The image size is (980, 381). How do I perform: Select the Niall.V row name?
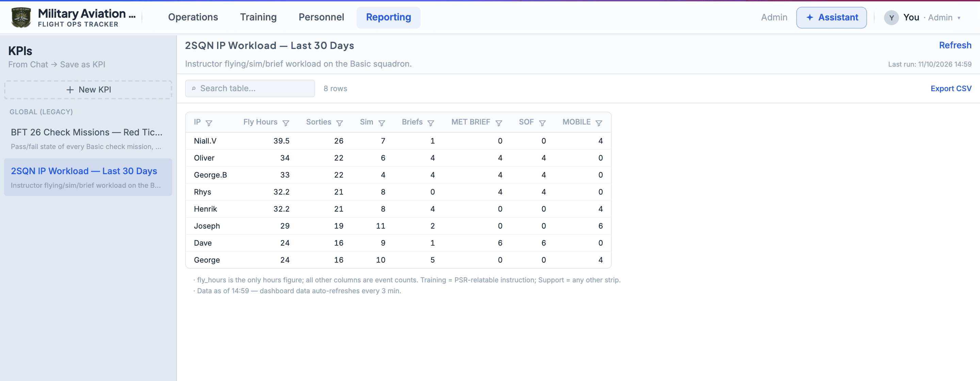[205, 141]
